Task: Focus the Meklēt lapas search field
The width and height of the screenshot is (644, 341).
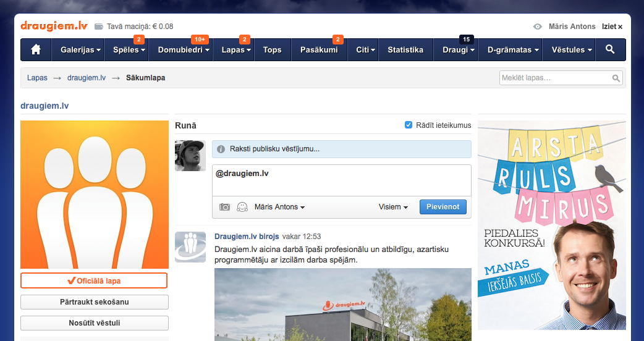Action: point(561,78)
